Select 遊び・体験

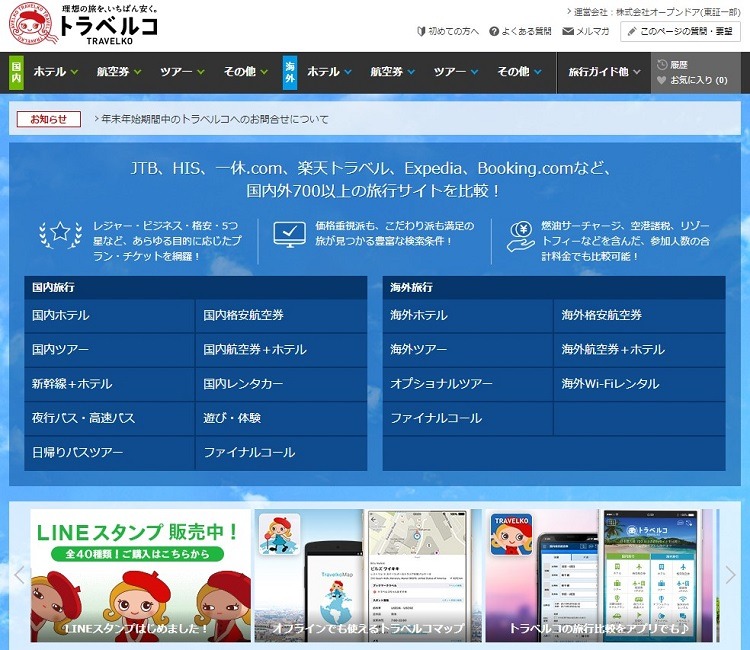[x=281, y=418]
